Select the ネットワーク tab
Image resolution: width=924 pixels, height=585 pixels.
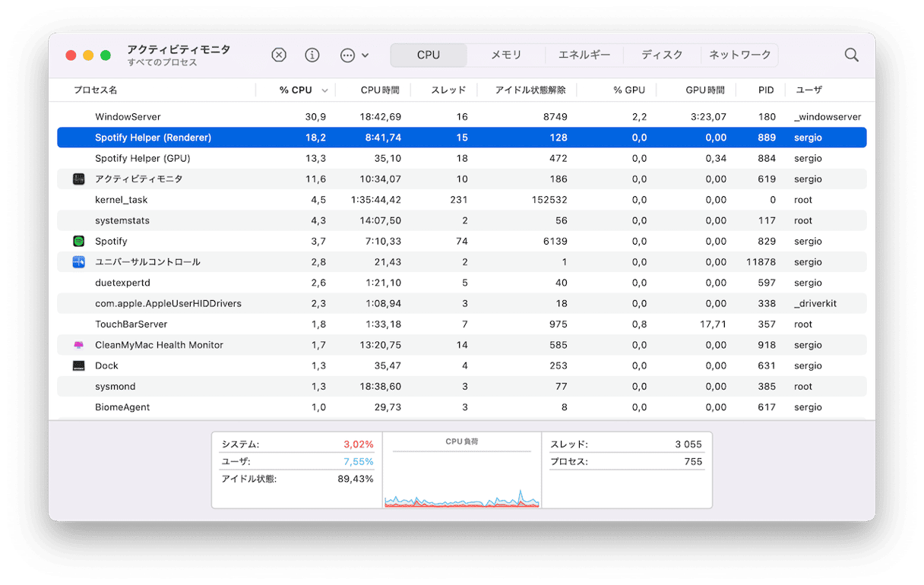(x=739, y=55)
